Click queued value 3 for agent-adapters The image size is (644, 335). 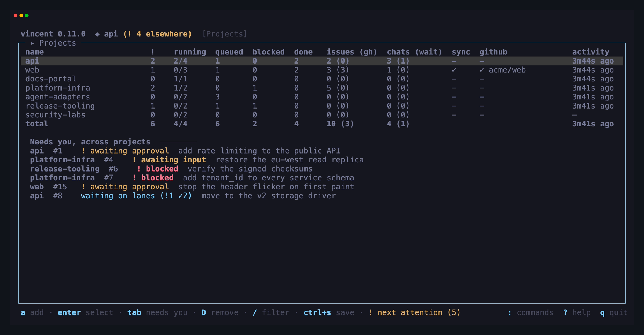[x=218, y=97]
